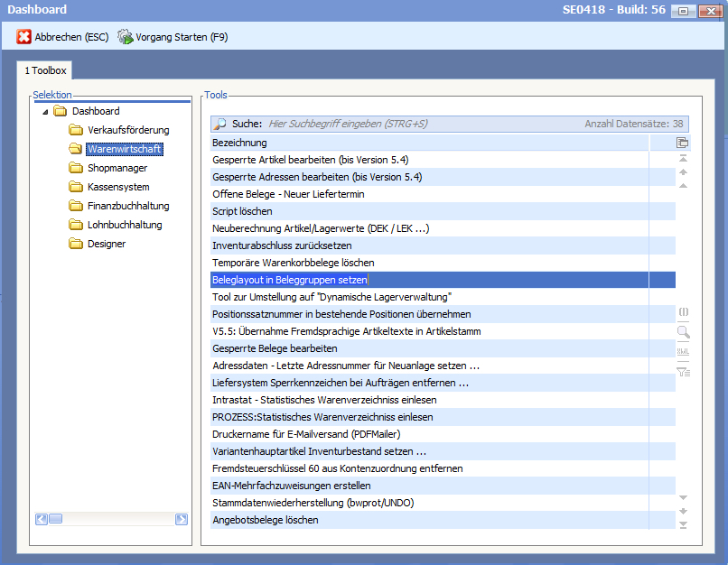Click the XML export icon

coord(683,351)
